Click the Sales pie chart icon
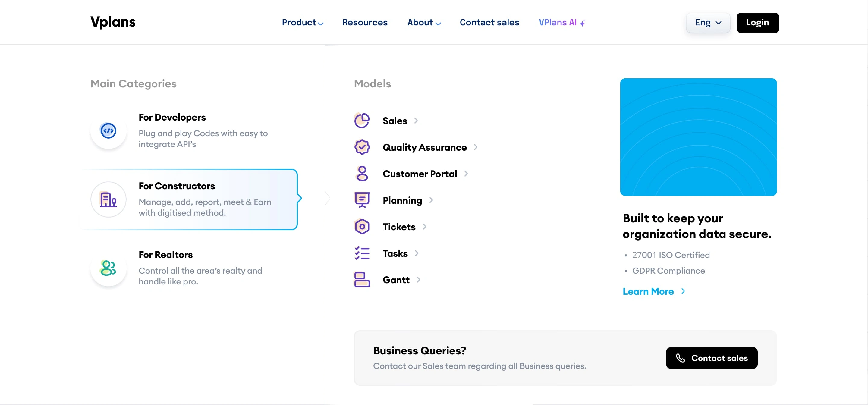The height and width of the screenshot is (405, 868). click(x=362, y=121)
